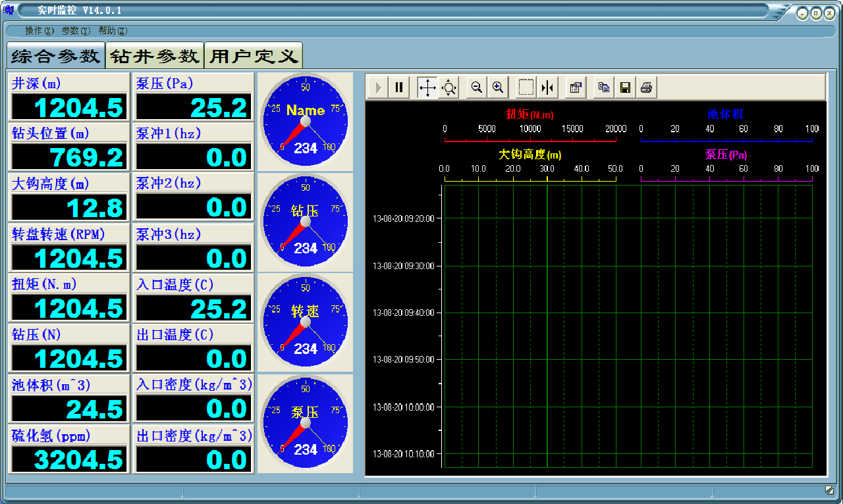Click the 钻压(N) value display
Viewport: 843px width, 504px height.
pyautogui.click(x=68, y=359)
